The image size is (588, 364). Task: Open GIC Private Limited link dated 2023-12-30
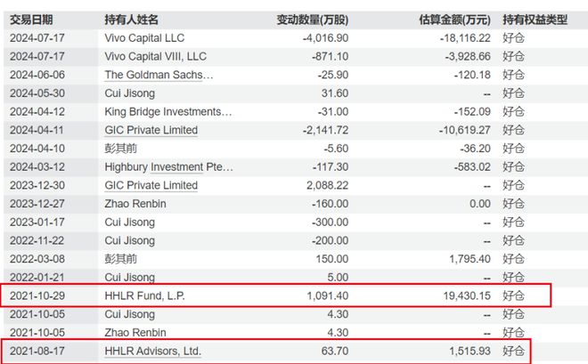[151, 185]
